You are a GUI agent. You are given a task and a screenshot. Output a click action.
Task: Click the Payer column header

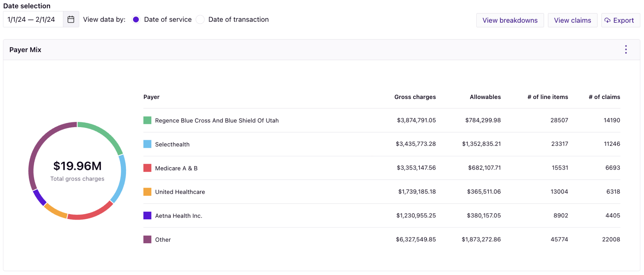[151, 97]
